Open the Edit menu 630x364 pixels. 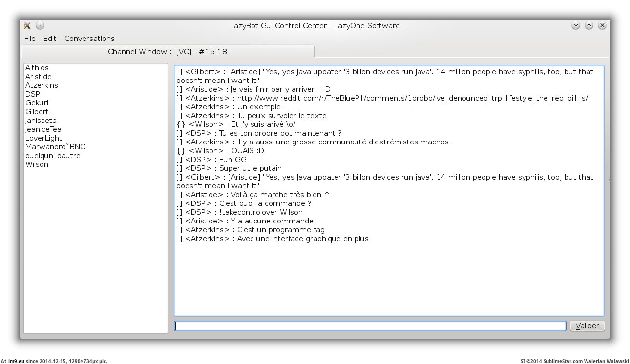[x=50, y=39]
